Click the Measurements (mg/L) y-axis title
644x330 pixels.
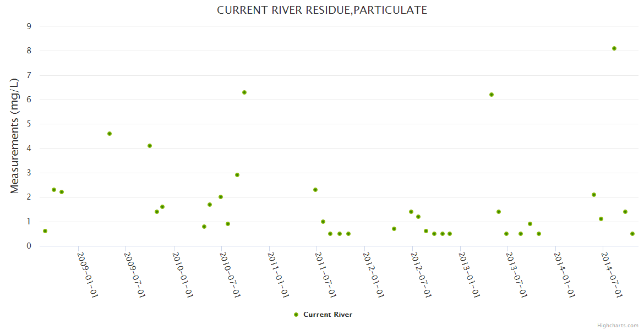[14, 135]
